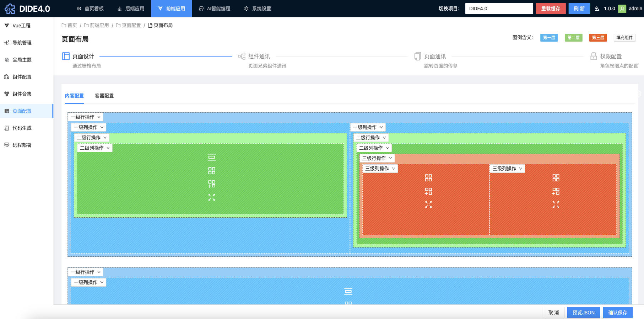Expand the 三级行操作 dropdown
Viewport: 644px width, 319px height.
point(377,158)
